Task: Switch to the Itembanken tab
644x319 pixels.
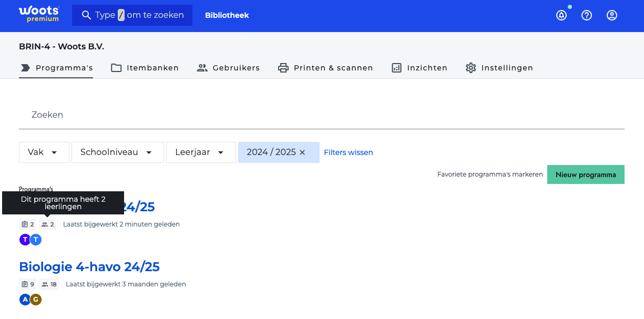Action: point(145,68)
